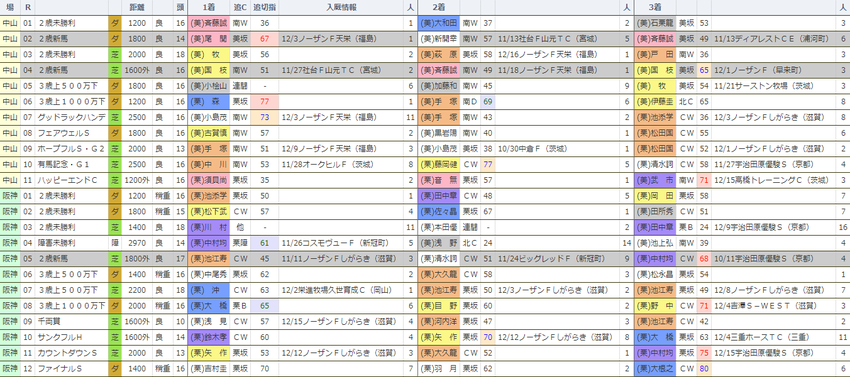Screen dimensions: 850x377
Task: Click the (栗)藤岡健 second-place cell
Action: (x=439, y=164)
